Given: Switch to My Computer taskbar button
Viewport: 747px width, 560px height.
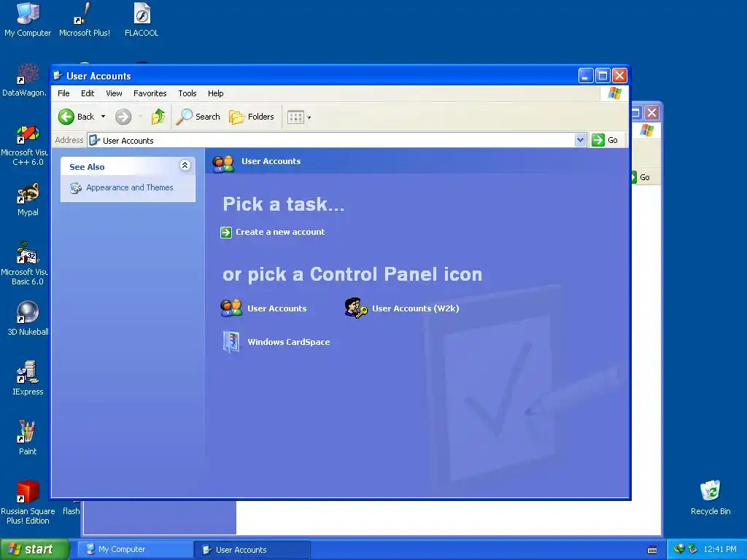Looking at the screenshot, I should point(135,550).
